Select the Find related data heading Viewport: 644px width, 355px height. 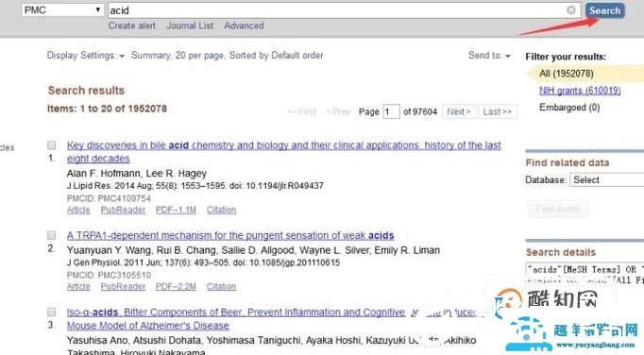coord(568,162)
